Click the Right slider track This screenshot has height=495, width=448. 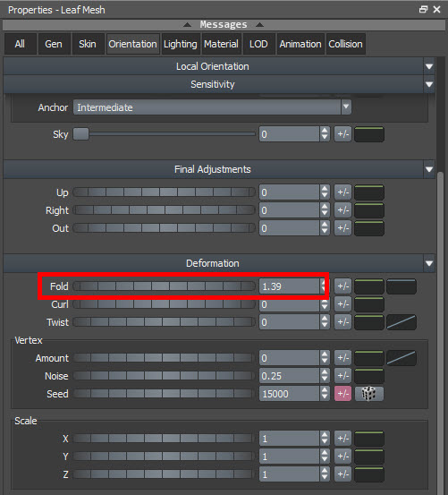point(165,210)
